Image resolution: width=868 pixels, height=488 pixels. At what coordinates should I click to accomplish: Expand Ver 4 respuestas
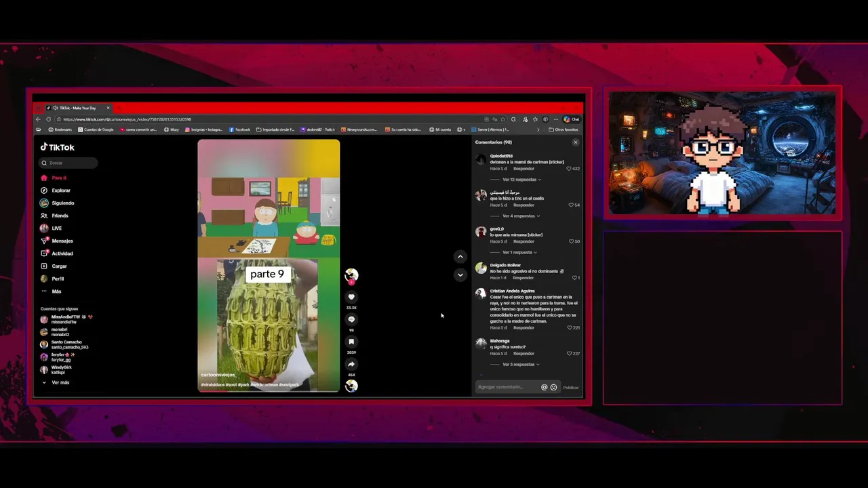521,216
